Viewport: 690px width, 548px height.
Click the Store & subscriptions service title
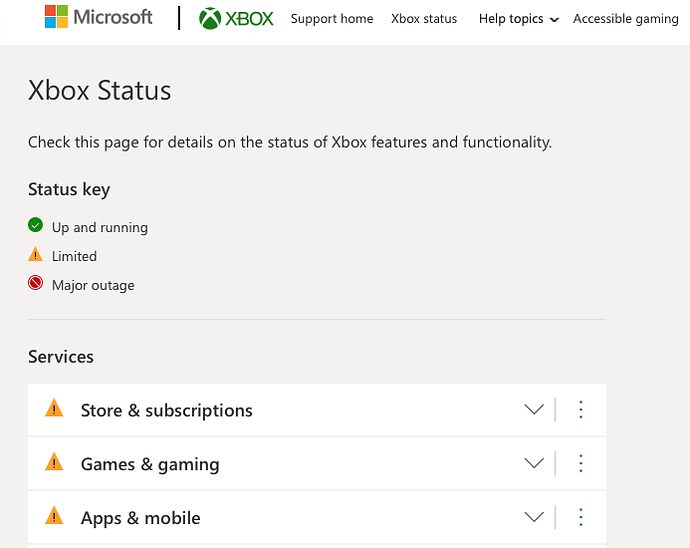166,411
